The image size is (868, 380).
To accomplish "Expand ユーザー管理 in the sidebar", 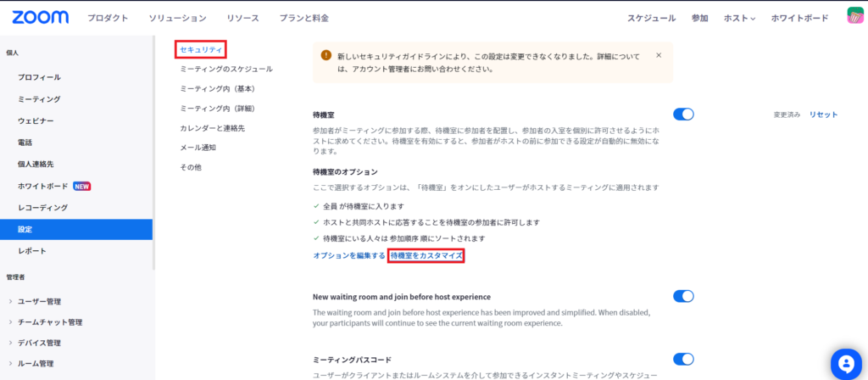I will 41,301.
